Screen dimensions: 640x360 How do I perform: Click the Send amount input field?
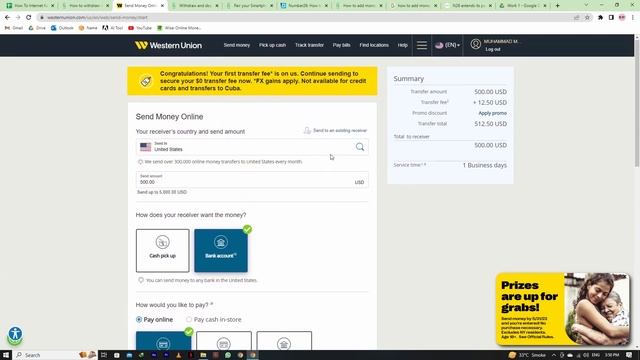coord(252,180)
